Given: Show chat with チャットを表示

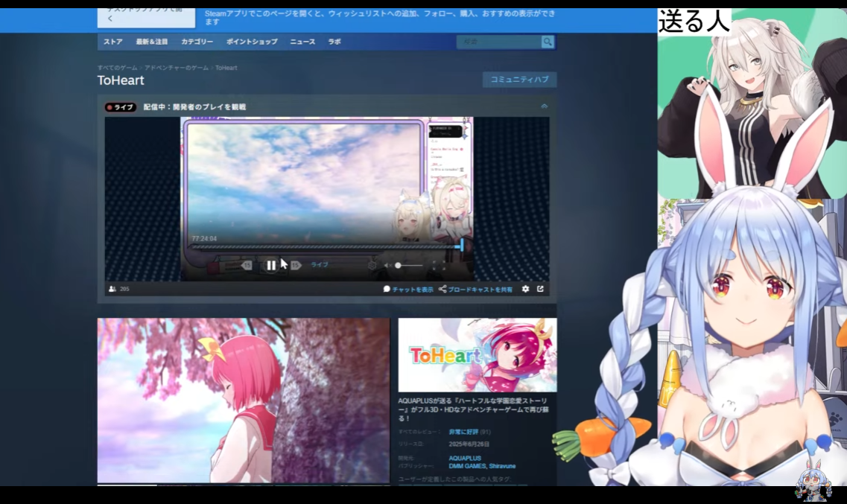Looking at the screenshot, I should tap(408, 290).
